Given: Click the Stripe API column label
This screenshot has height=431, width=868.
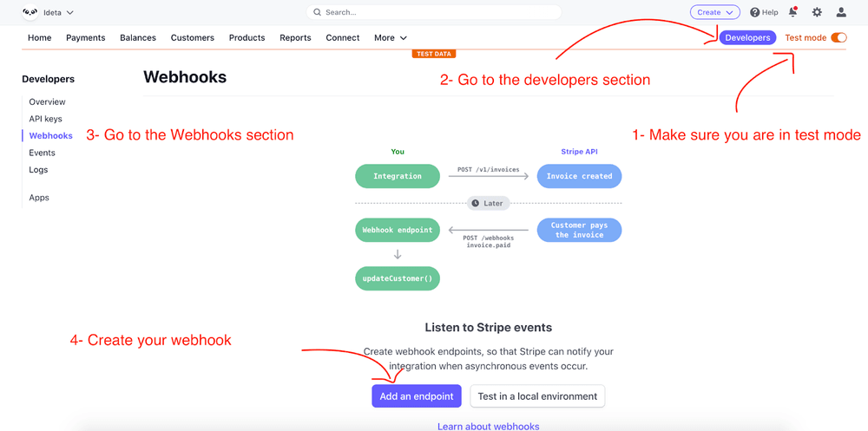Looking at the screenshot, I should (x=579, y=151).
